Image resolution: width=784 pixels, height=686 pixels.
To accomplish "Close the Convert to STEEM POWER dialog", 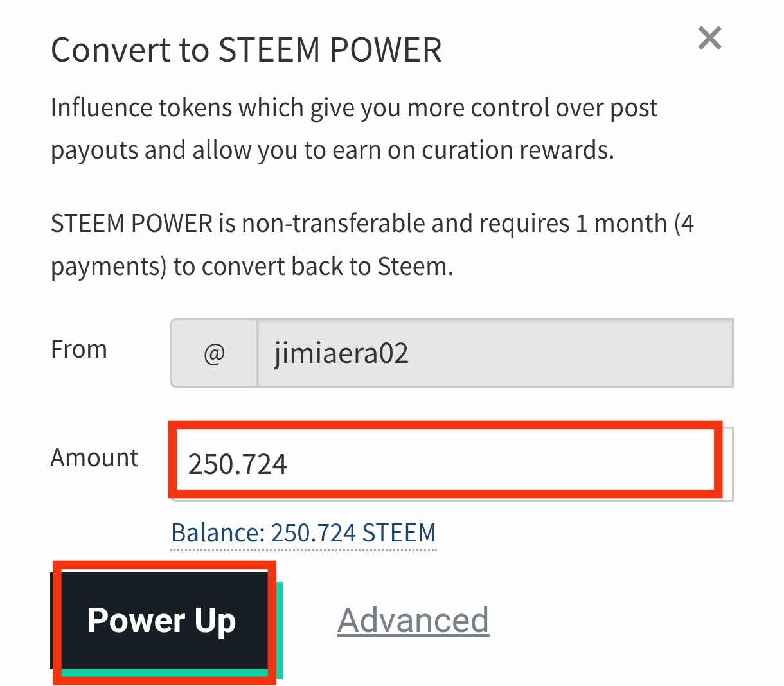I will click(709, 39).
